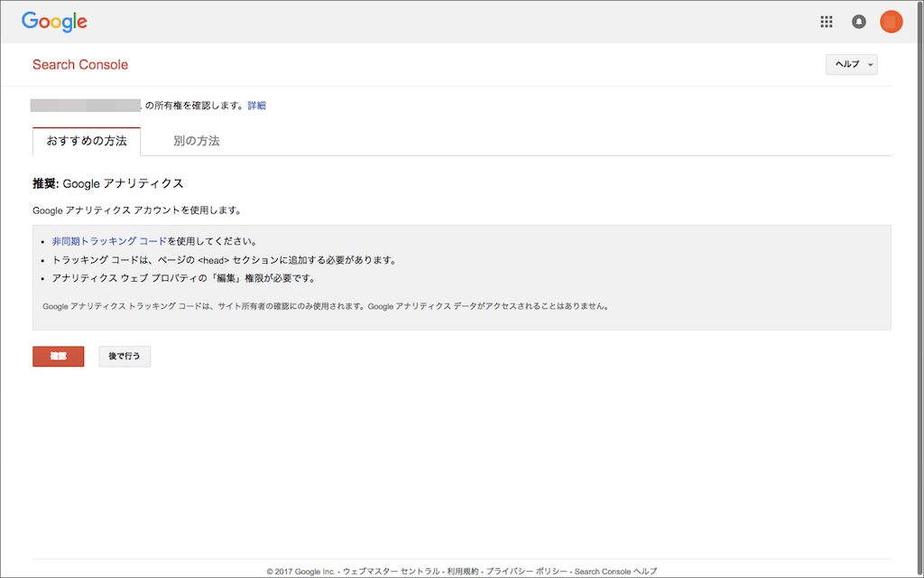The image size is (924, 578).
Task: Open the 詳細 link
Action: point(256,106)
